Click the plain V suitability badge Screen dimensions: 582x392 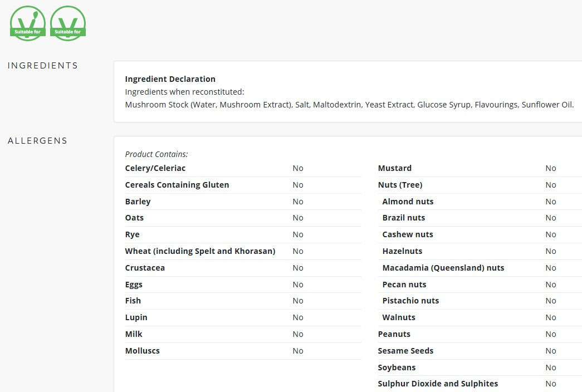[68, 23]
